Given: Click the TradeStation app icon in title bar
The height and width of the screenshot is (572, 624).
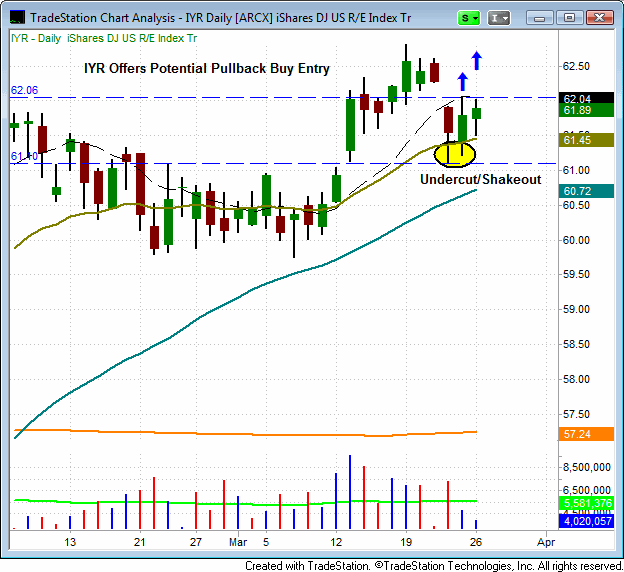Looking at the screenshot, I should click(x=15, y=17).
